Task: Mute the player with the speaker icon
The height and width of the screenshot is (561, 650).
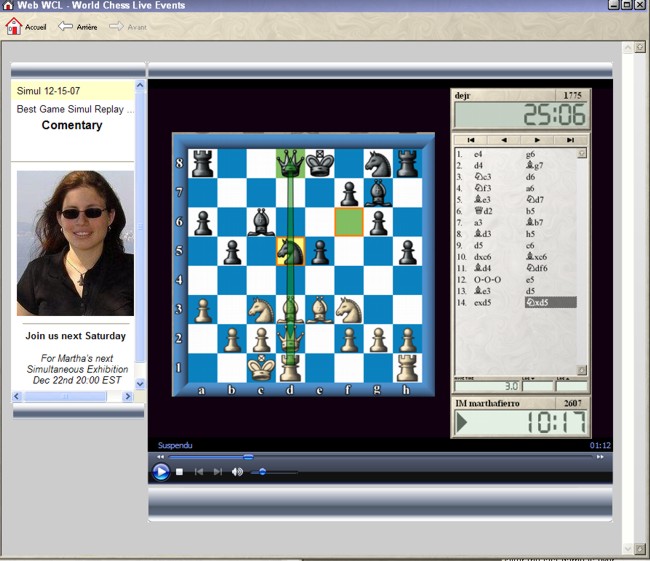Action: (237, 472)
